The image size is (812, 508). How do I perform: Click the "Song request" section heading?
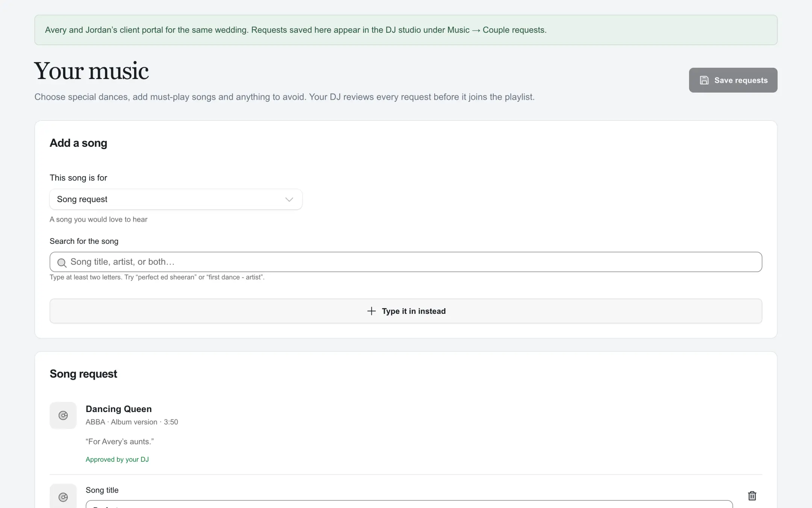[x=83, y=374]
